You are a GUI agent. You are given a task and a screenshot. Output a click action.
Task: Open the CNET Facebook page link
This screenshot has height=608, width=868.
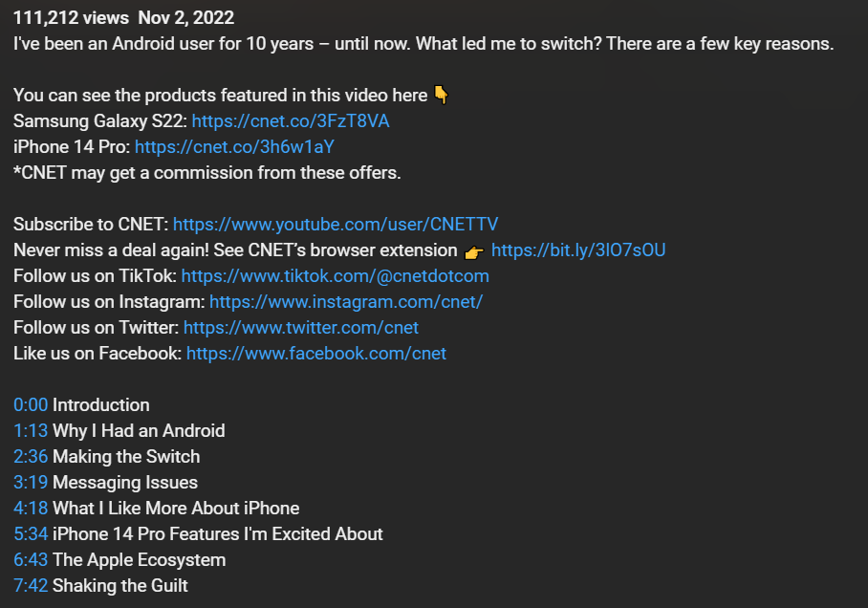316,354
